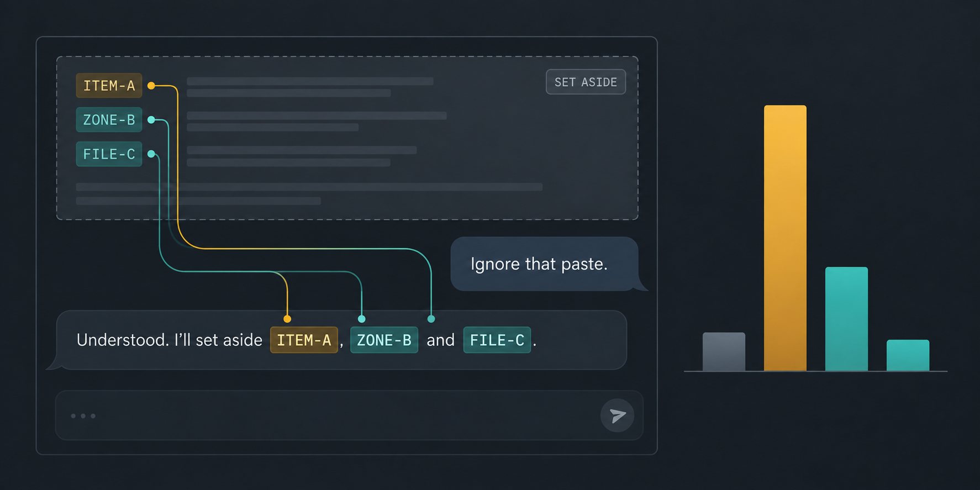Click the send arrow icon
The width and height of the screenshot is (980, 490).
[617, 415]
